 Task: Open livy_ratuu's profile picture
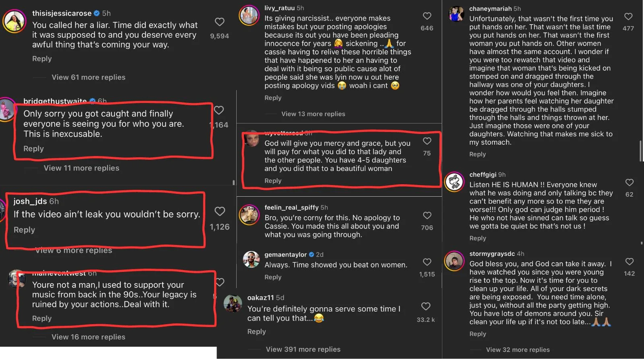pos(249,16)
